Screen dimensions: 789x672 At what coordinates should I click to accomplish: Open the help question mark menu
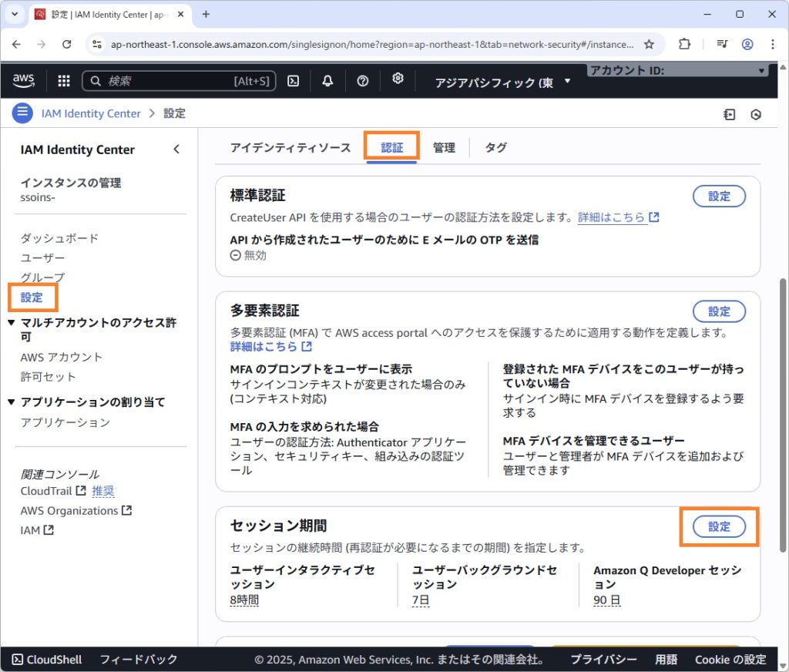pos(363,81)
